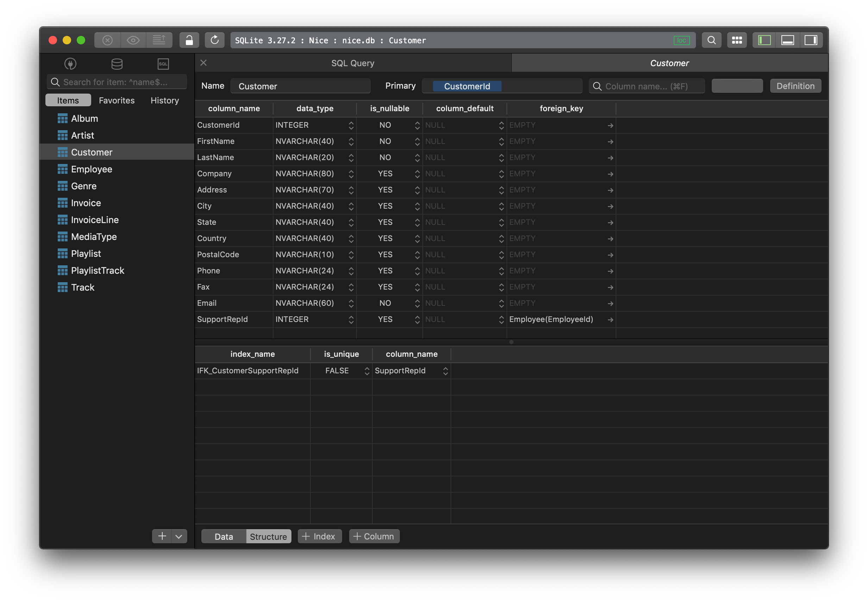Change is_nullable stepper for Email row
The height and width of the screenshot is (601, 868).
[x=417, y=304]
